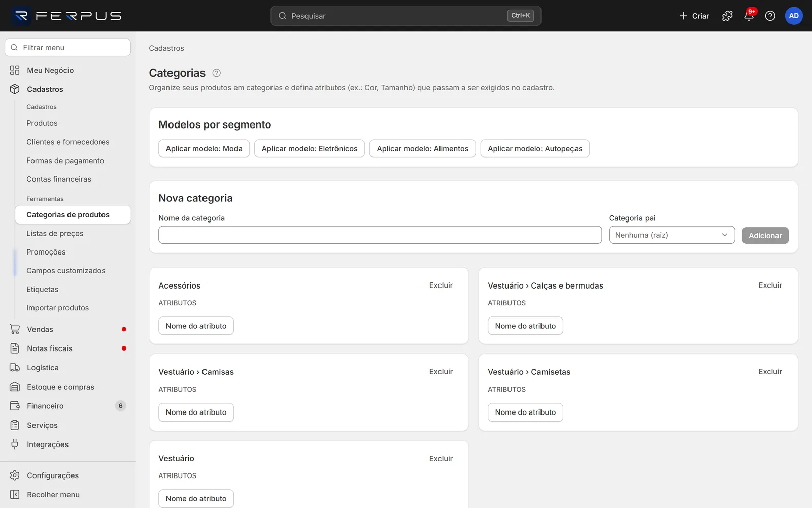
Task: Click the Nome da categoria input field
Action: pos(380,235)
